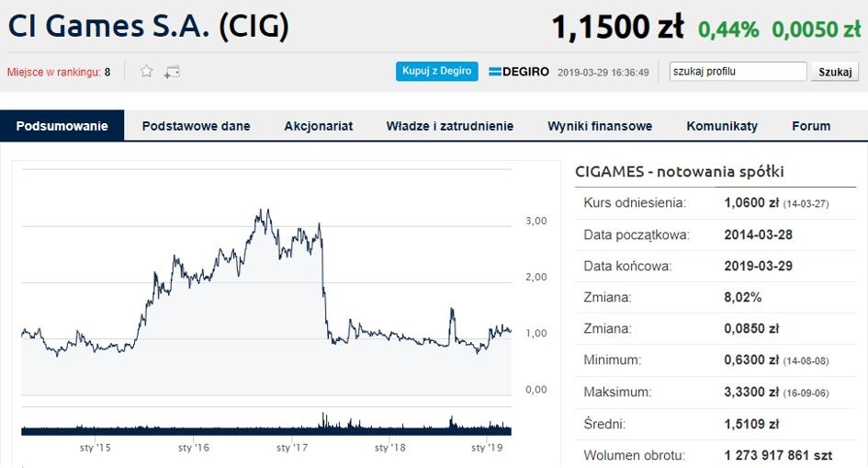868x468 pixels.
Task: Select the Wyniki finansowe tab
Action: pyautogui.click(x=600, y=126)
